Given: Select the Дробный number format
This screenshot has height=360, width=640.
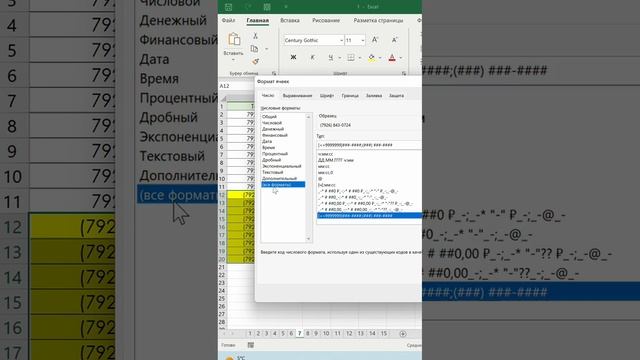Looking at the screenshot, I should 271,160.
